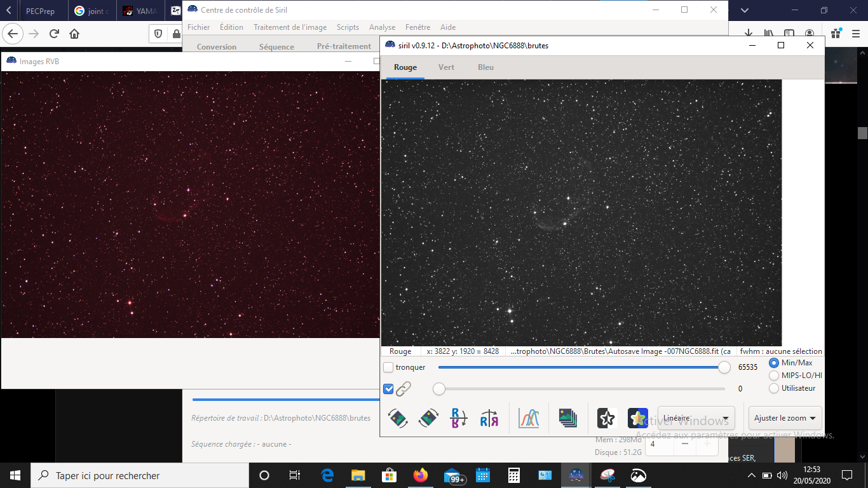Open the Séquence tab in control center
Screen dimensions: 868x488
(276, 46)
